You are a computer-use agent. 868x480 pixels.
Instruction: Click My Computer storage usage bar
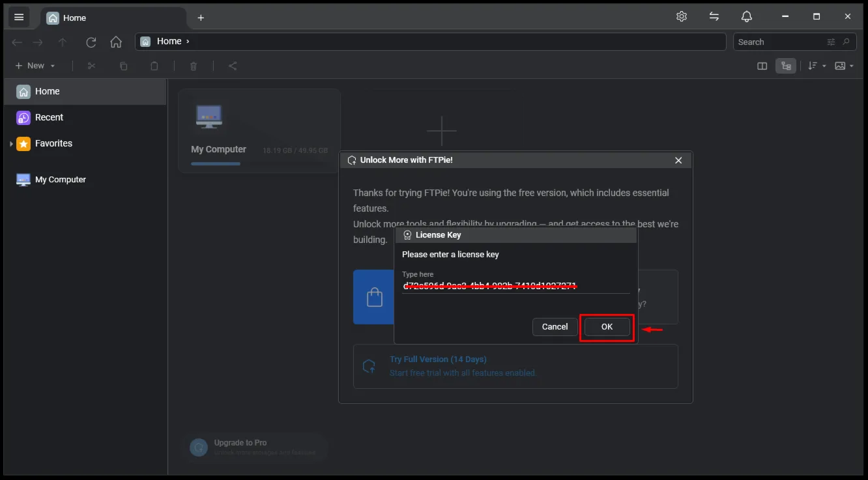pyautogui.click(x=259, y=163)
